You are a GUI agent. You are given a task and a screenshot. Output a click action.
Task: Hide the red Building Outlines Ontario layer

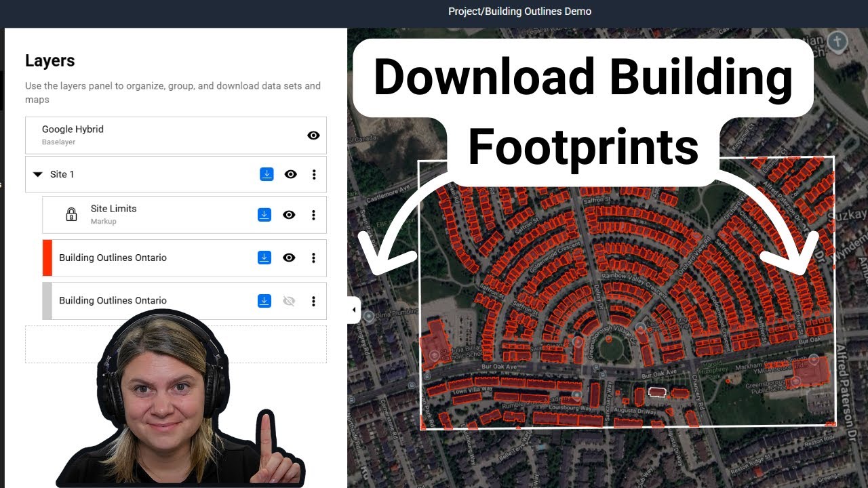tap(289, 258)
